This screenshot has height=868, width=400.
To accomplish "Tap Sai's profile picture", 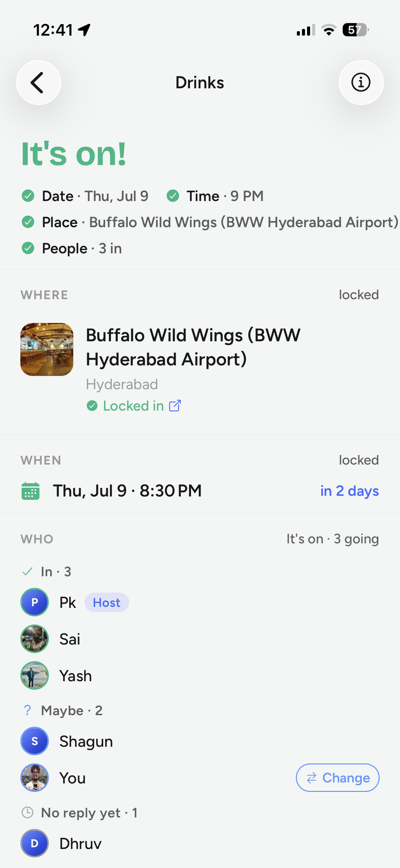I will pyautogui.click(x=35, y=639).
